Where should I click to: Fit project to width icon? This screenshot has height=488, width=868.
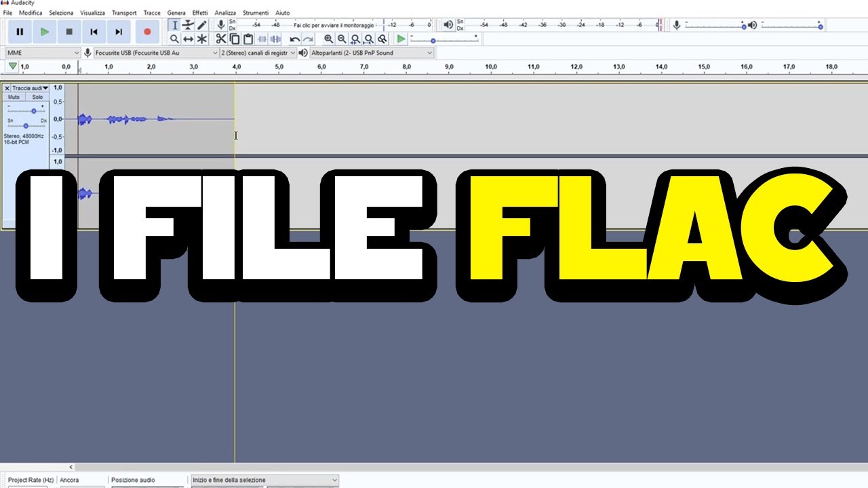[369, 39]
